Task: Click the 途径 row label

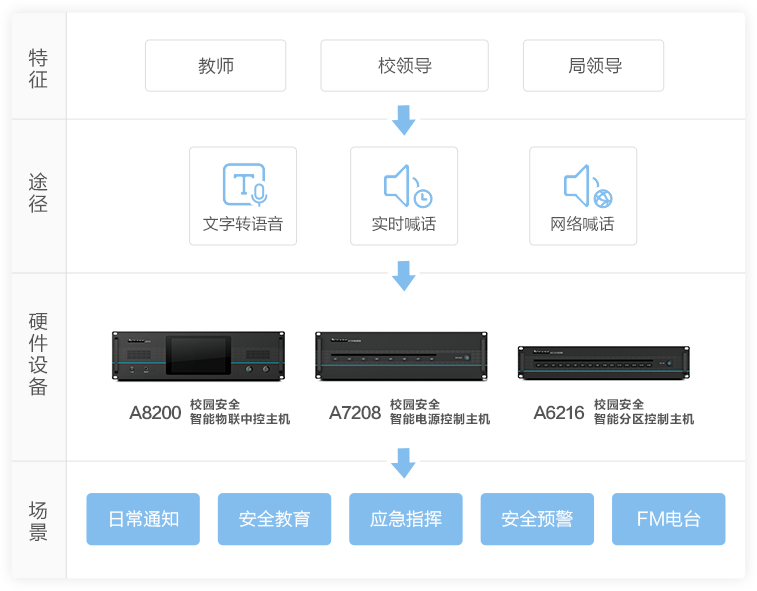Action: pos(38,193)
